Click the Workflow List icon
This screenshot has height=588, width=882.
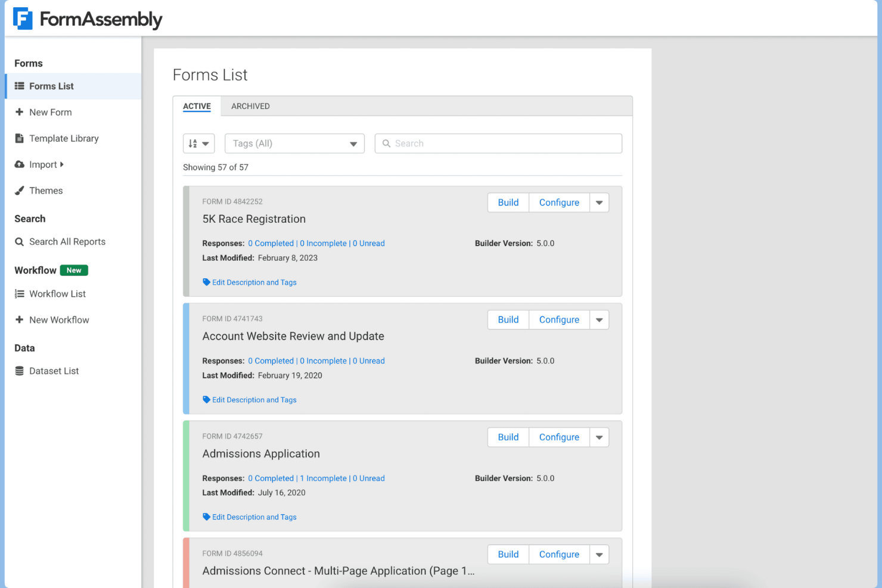20,294
